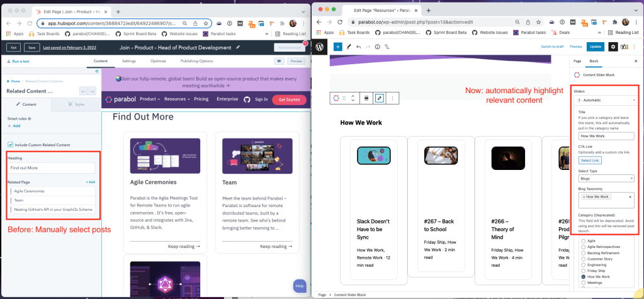This screenshot has height=299, width=644.
Task: Collapse the Automatic slider accordion
Action: pyautogui.click(x=606, y=100)
